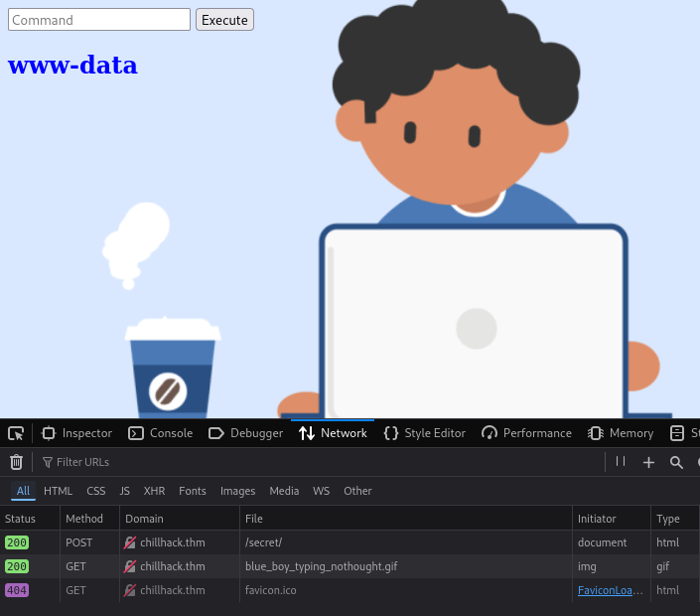Activate the element picker icon
This screenshot has width=700, height=616.
[x=16, y=433]
